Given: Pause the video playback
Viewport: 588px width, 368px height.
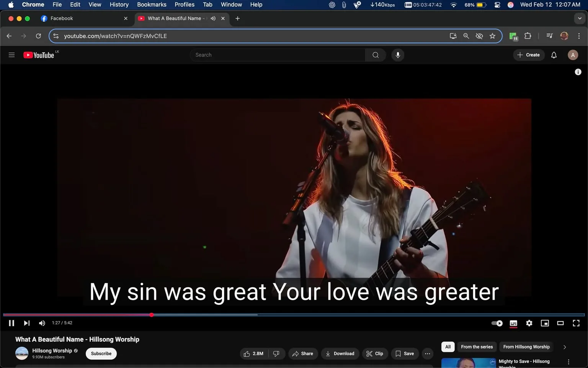Looking at the screenshot, I should click(11, 323).
